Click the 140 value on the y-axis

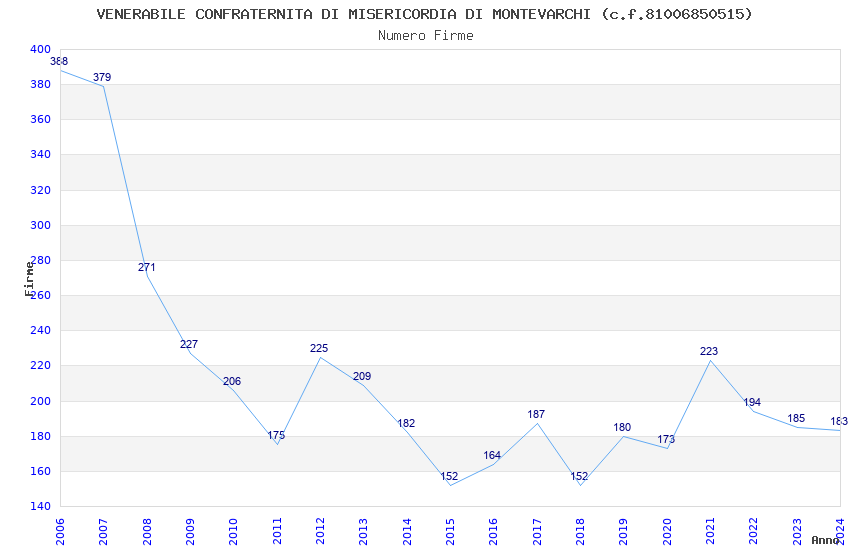click(x=40, y=506)
